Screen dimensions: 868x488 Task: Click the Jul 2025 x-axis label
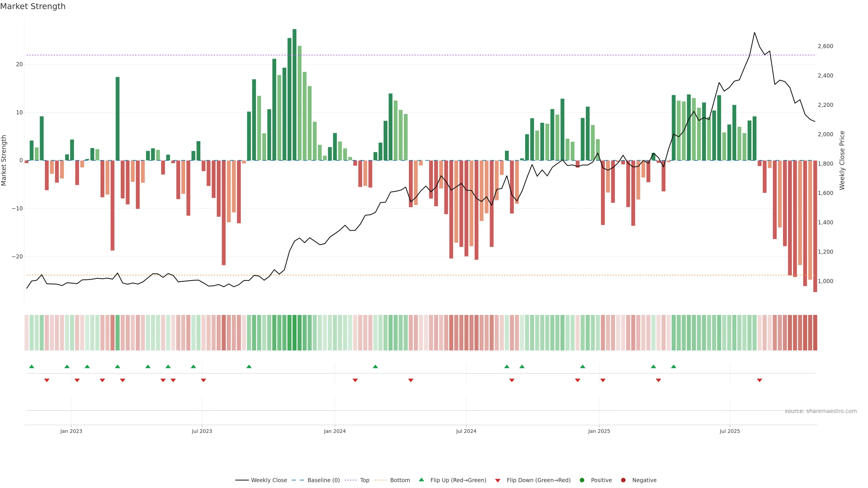729,431
